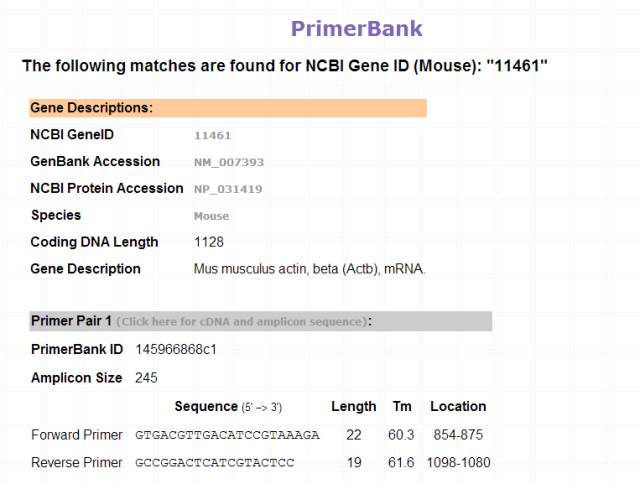Click the PrimerBank ID value 145966868c1
The image size is (640, 484).
(176, 349)
